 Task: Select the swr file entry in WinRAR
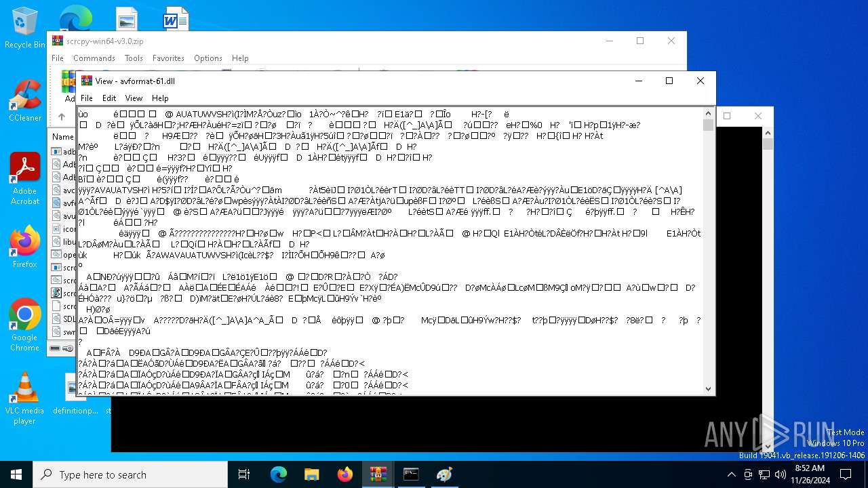pyautogui.click(x=64, y=332)
